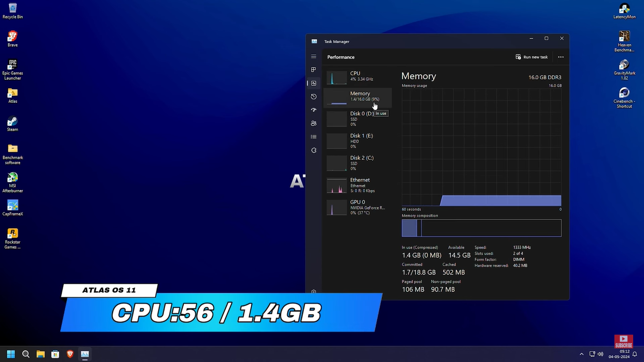
Task: Select GPU 0 NVIDIA GeForce entry
Action: pos(357,207)
